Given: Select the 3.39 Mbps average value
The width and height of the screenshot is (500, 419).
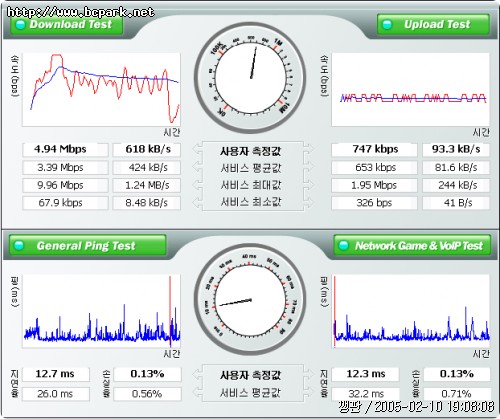Looking at the screenshot, I should 65,167.
